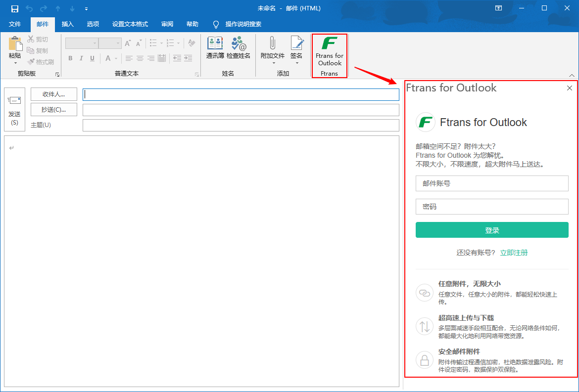Click the 密码 password field
This screenshot has height=392, width=579.
pos(492,207)
